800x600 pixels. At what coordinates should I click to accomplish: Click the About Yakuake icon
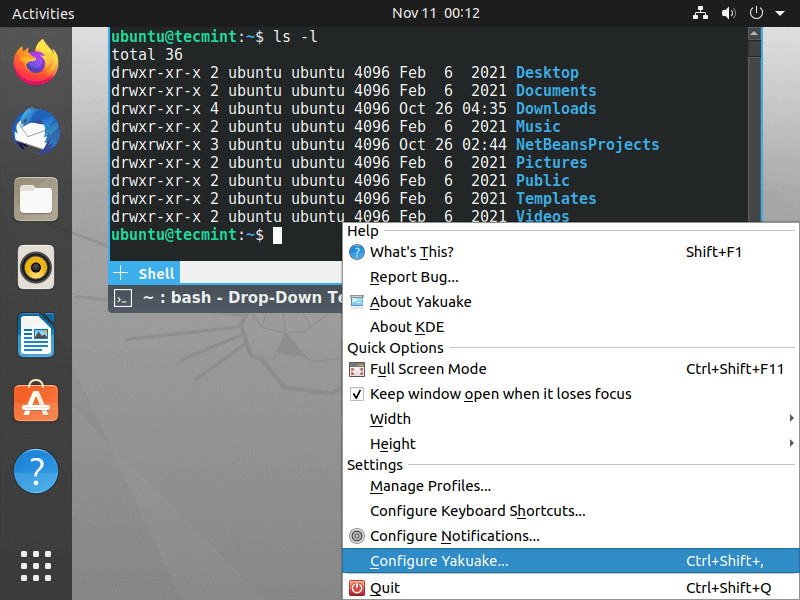[357, 302]
